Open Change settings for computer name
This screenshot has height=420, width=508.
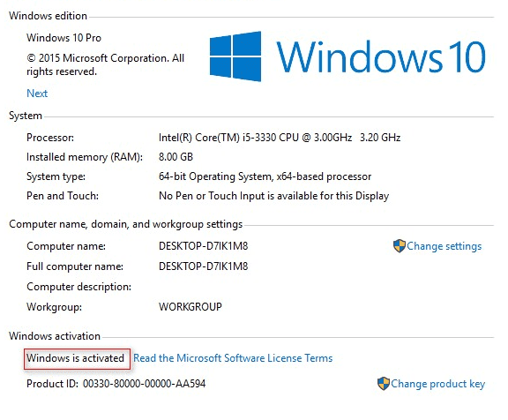(x=444, y=246)
